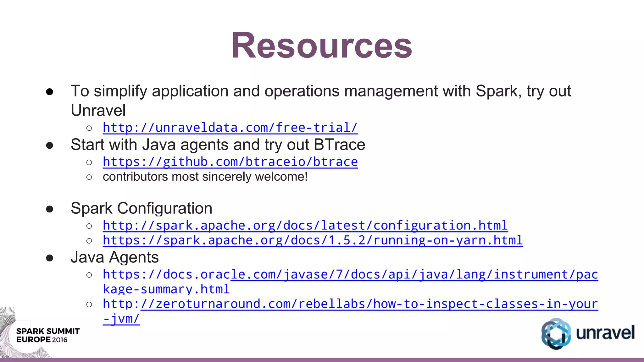
Task: Click the "To simplify application and operations" bullet text
Action: click(x=321, y=101)
